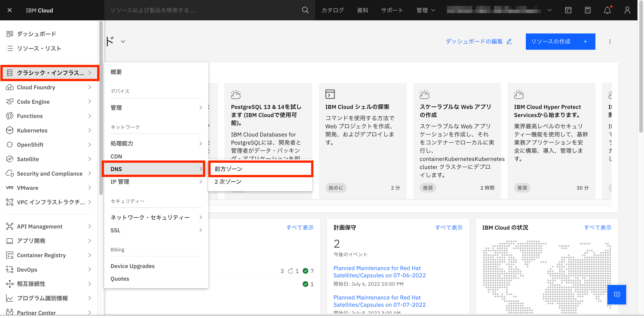
Task: Expand the dashboard title chevron dropdown
Action: click(123, 42)
